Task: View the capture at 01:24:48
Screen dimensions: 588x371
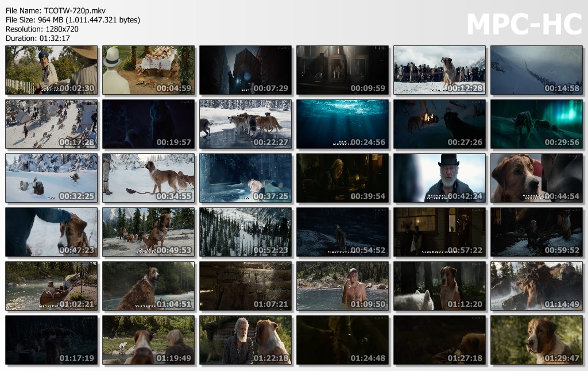Action: 343,340
